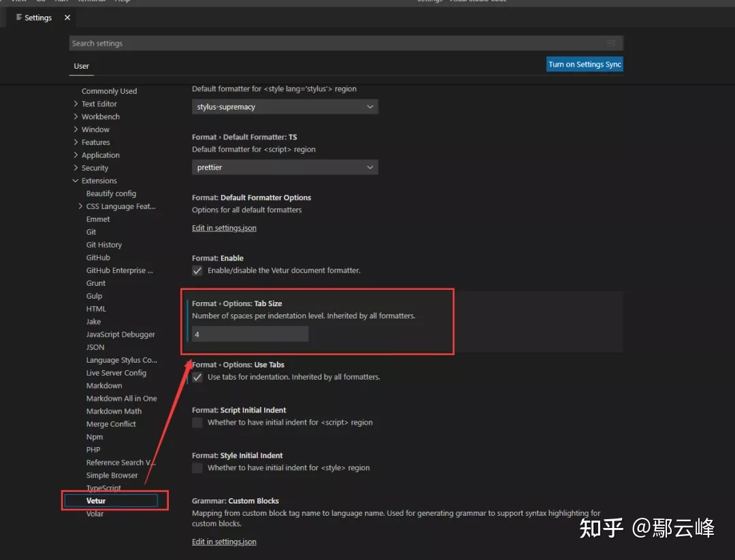Image resolution: width=735 pixels, height=560 pixels.
Task: Select JavaScript Debugger settings
Action: [120, 334]
